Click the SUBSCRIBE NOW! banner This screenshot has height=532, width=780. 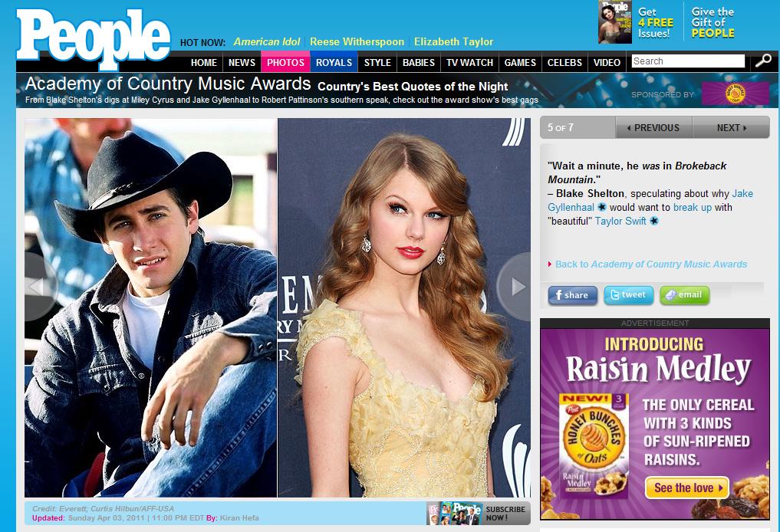[x=479, y=513]
